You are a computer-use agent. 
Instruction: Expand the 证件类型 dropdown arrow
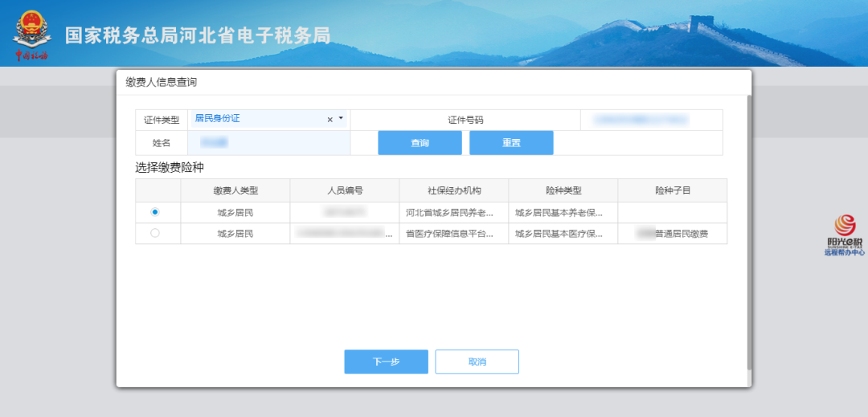[x=341, y=119]
